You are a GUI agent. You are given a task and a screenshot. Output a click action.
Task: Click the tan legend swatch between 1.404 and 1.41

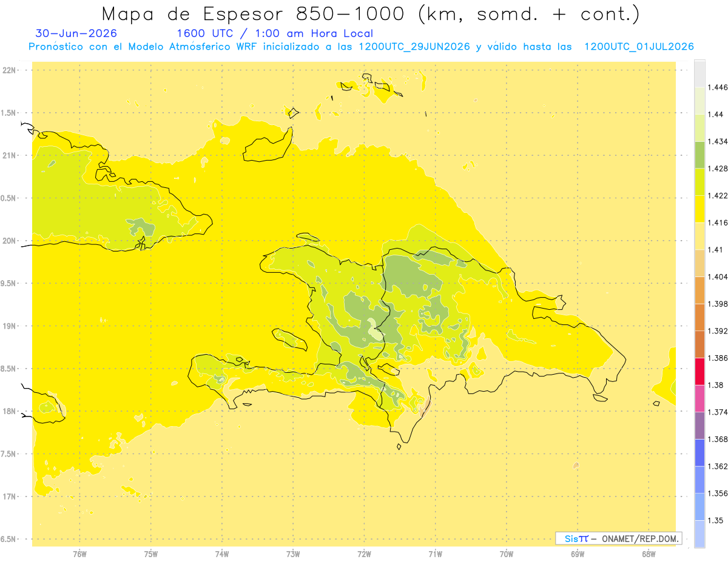[x=699, y=263]
